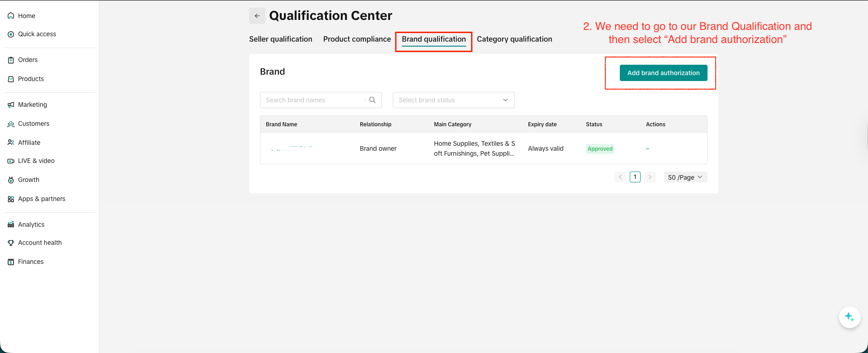The height and width of the screenshot is (353, 868).
Task: Click the Home icon in sidebar
Action: (x=11, y=16)
